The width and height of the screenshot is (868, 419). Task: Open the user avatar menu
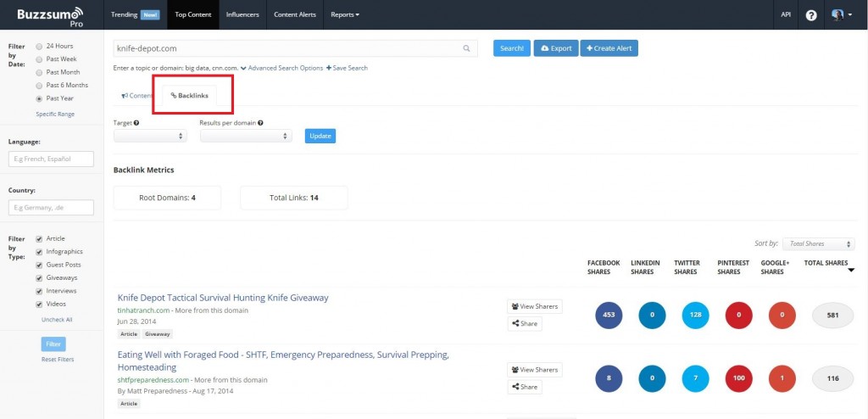pos(841,15)
